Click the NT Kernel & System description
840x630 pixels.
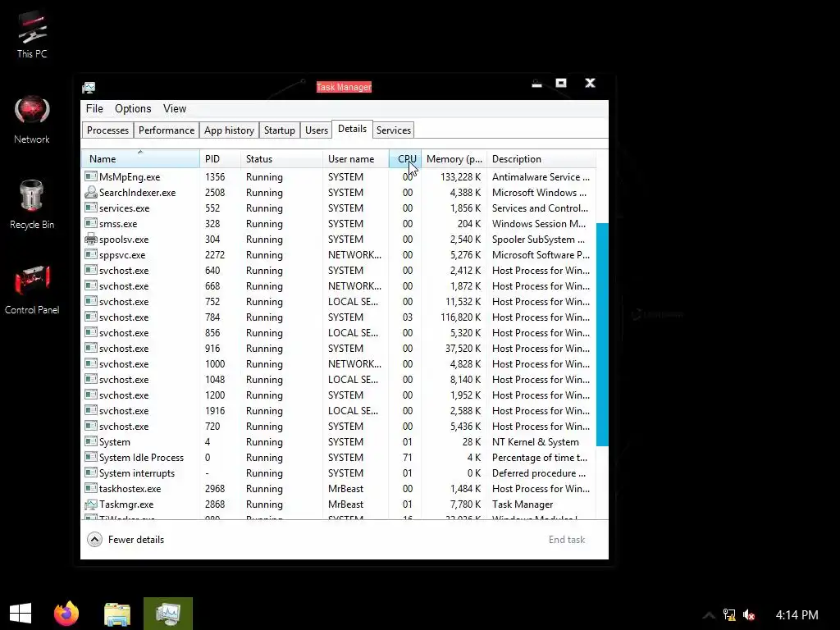535,442
